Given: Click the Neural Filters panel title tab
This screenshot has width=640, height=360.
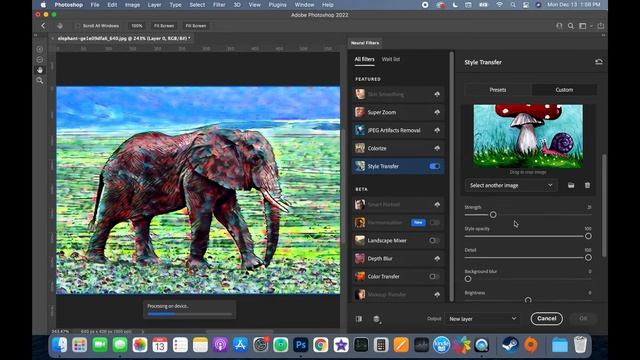Looking at the screenshot, I should click(x=365, y=43).
